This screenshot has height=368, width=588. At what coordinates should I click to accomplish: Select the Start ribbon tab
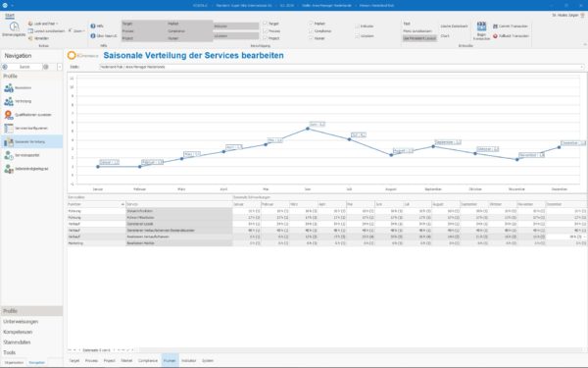(10, 16)
